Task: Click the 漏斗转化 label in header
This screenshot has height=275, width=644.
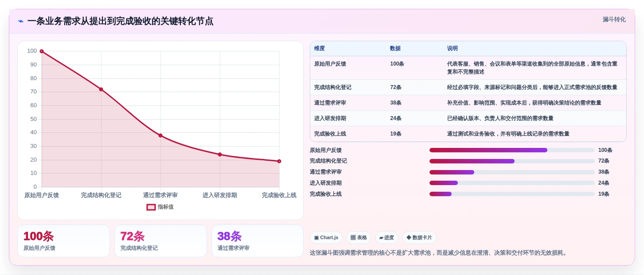Action: [x=614, y=19]
